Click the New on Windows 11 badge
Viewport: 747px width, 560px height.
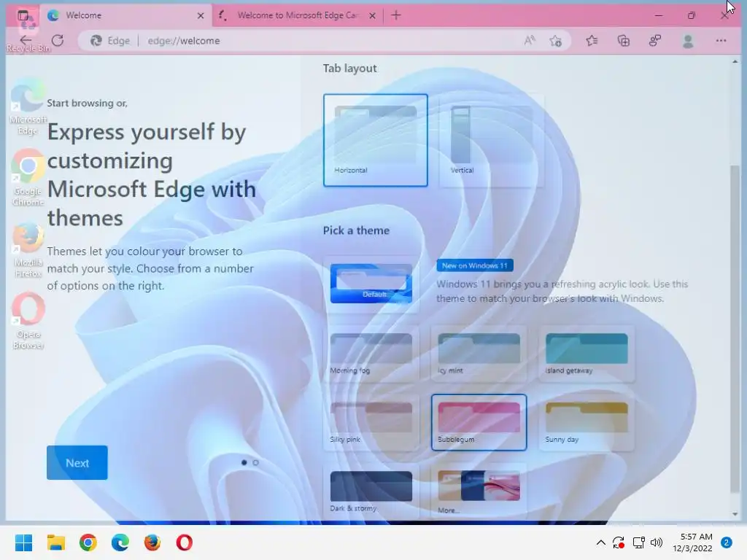pos(475,265)
